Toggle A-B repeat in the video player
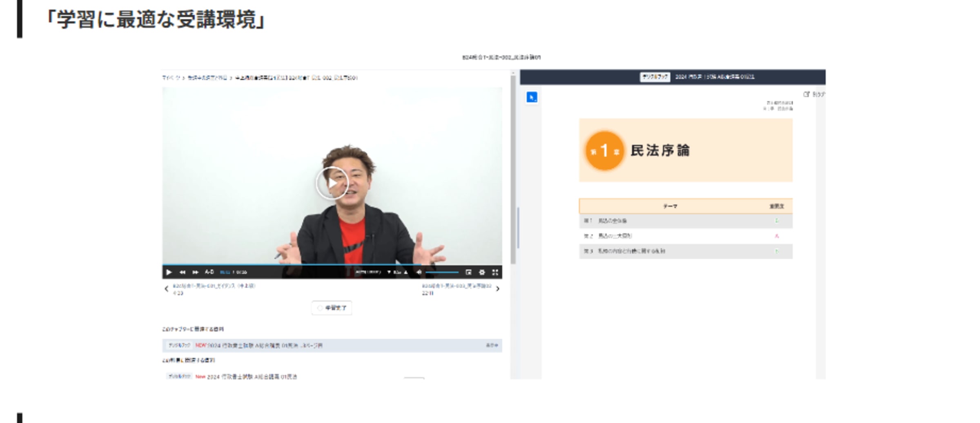The image size is (980, 423). tap(209, 272)
